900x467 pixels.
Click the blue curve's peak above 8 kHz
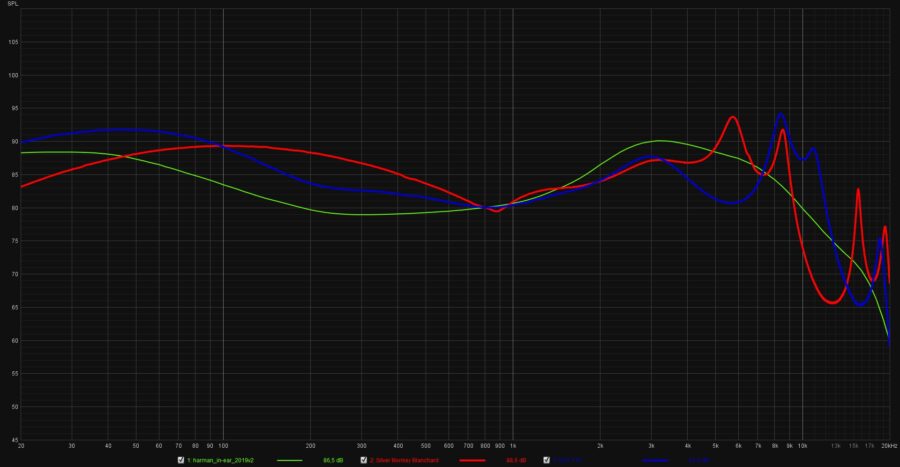[x=781, y=114]
